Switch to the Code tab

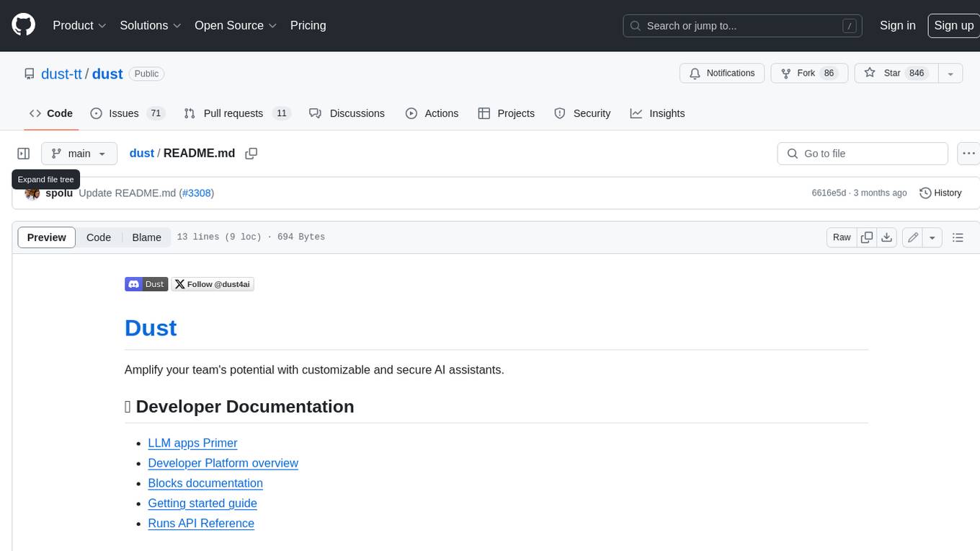pyautogui.click(x=51, y=113)
